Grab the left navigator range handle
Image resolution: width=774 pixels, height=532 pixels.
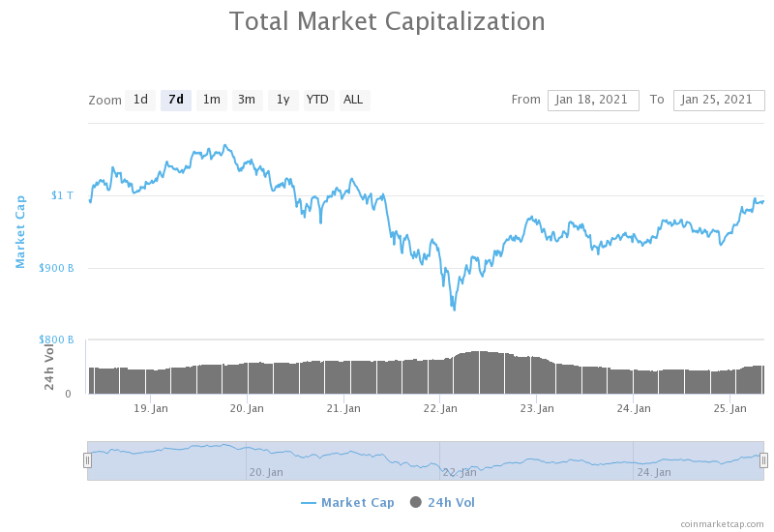coord(87,460)
